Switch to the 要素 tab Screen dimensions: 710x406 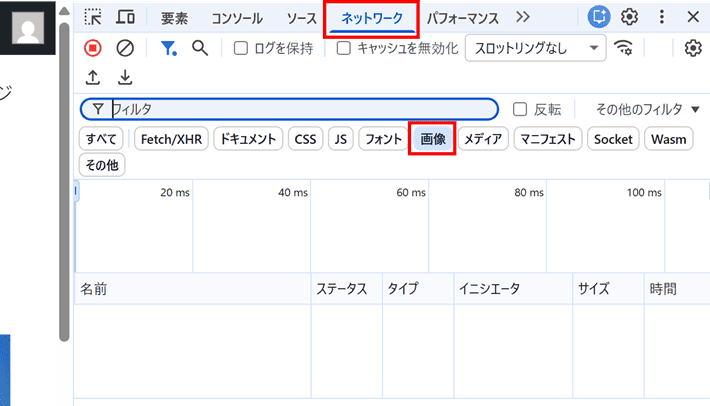pyautogui.click(x=174, y=18)
